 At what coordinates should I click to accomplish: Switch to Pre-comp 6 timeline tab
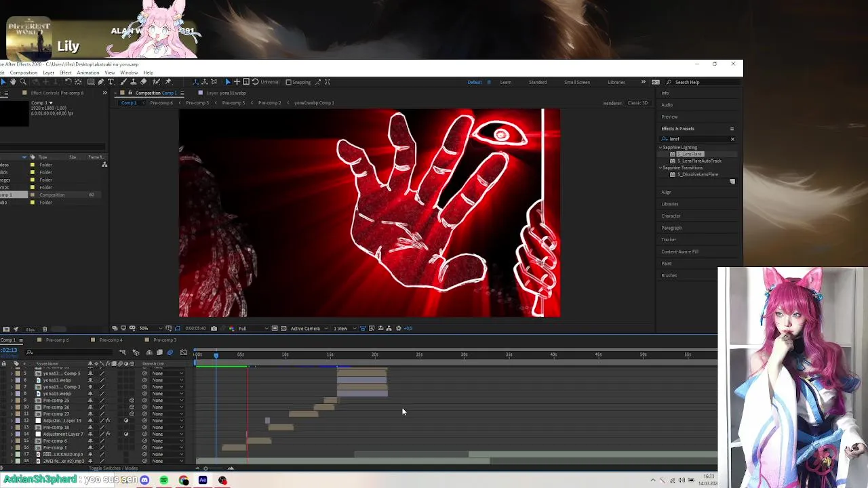(58, 340)
